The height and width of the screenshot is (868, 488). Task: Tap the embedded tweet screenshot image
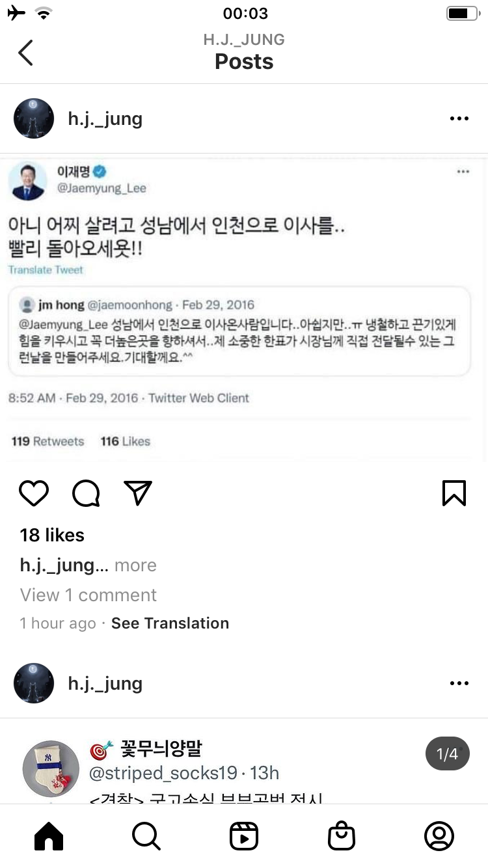[x=244, y=306]
